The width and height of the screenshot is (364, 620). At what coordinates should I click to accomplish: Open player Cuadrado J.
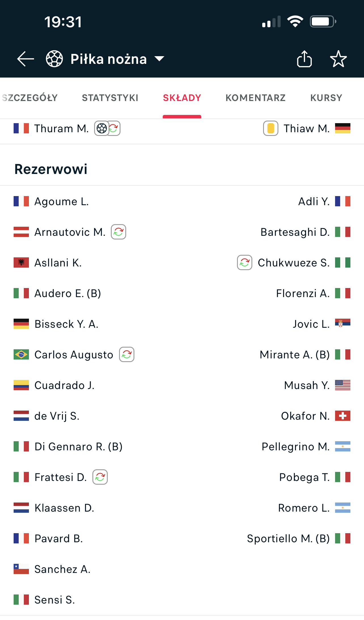[64, 385]
